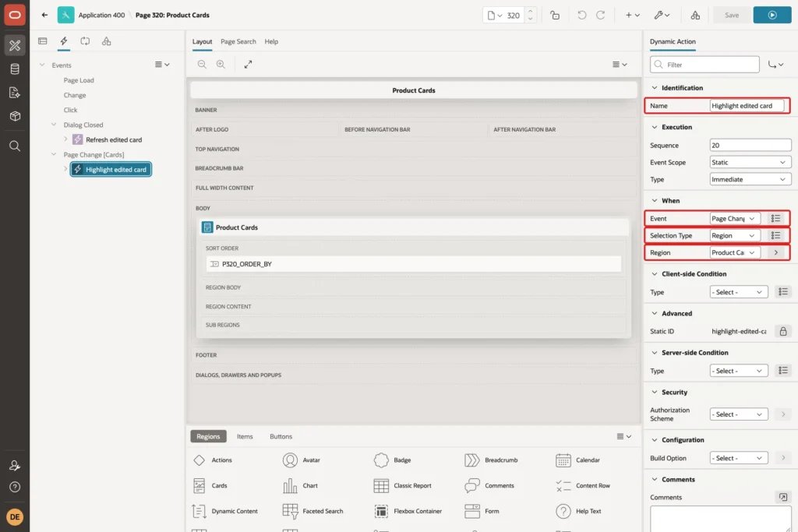The image size is (798, 532).
Task: Click the Save button
Action: [x=731, y=16]
